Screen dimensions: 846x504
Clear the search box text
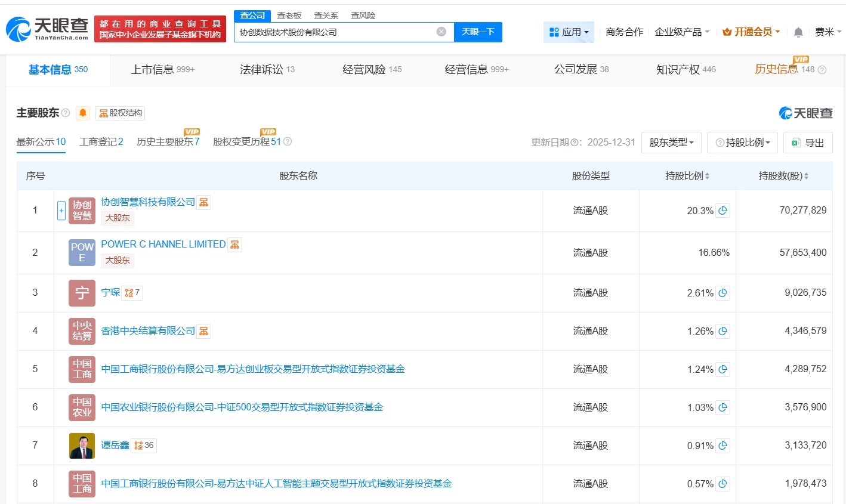point(441,32)
